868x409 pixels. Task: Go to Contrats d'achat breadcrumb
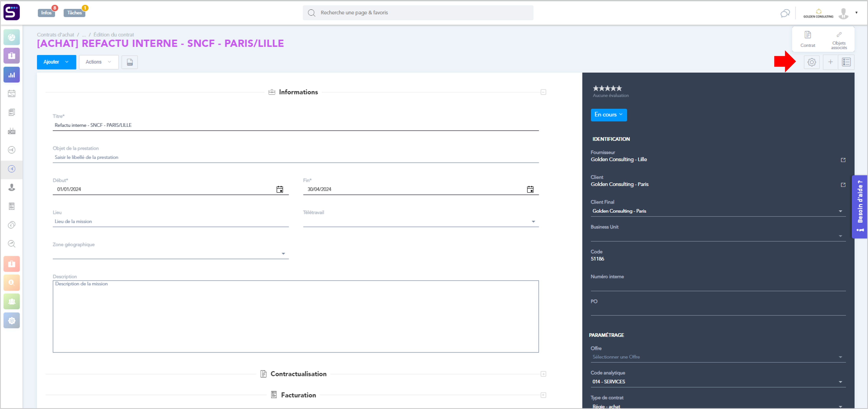(56, 35)
